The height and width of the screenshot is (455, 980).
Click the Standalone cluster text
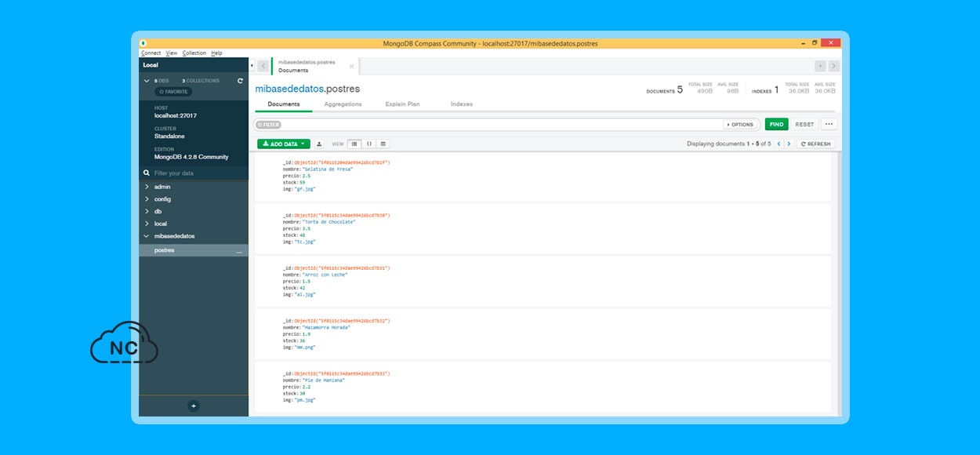point(169,136)
